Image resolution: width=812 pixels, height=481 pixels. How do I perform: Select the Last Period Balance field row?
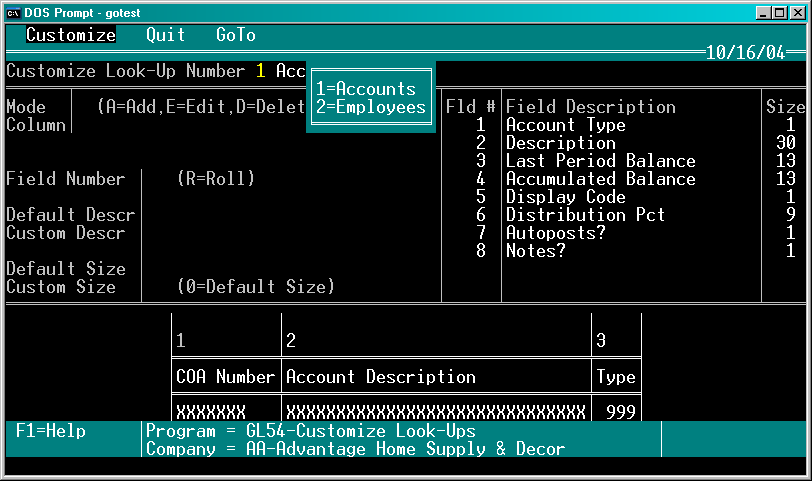(625, 161)
